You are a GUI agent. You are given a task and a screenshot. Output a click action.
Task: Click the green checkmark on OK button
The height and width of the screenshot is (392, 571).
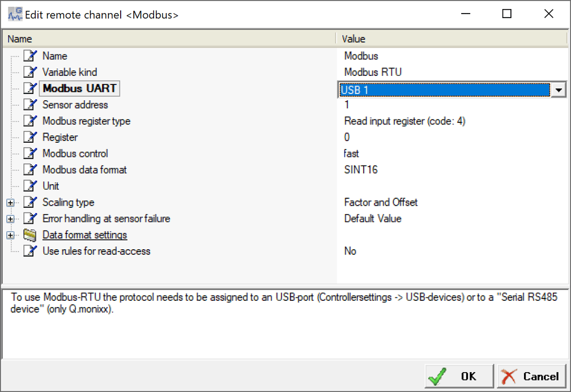[x=436, y=376]
